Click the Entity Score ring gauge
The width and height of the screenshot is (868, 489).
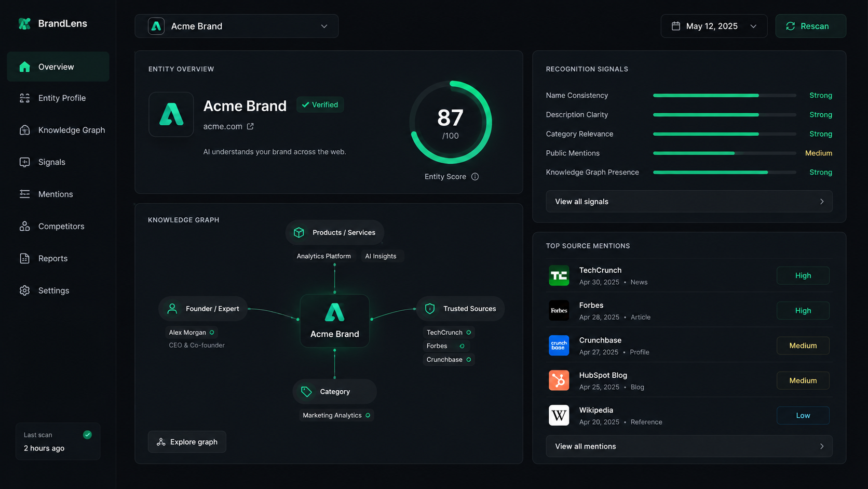[450, 123]
